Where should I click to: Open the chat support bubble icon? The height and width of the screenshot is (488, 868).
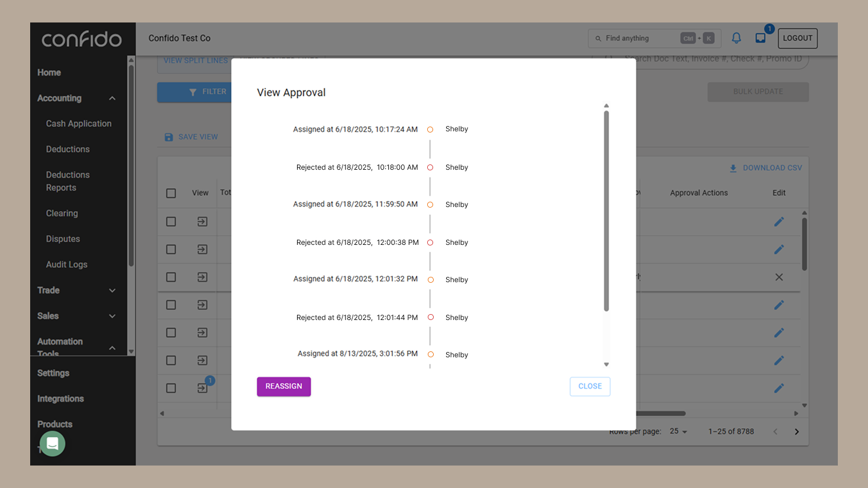tap(53, 443)
